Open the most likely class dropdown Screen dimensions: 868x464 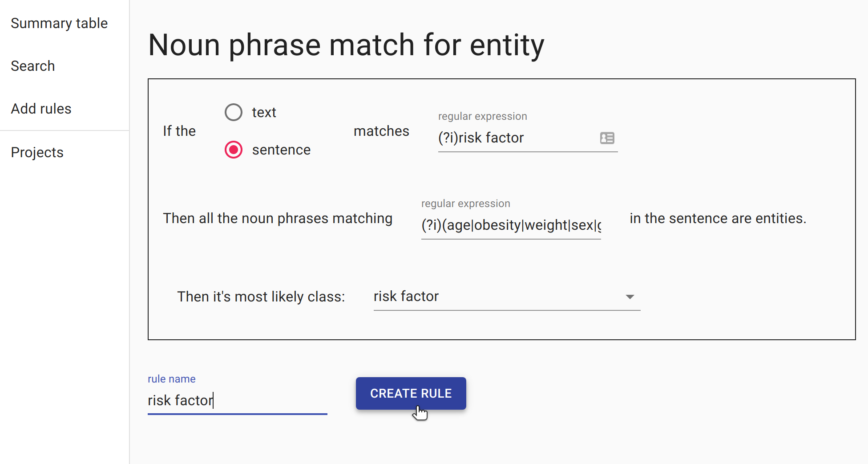506,297
